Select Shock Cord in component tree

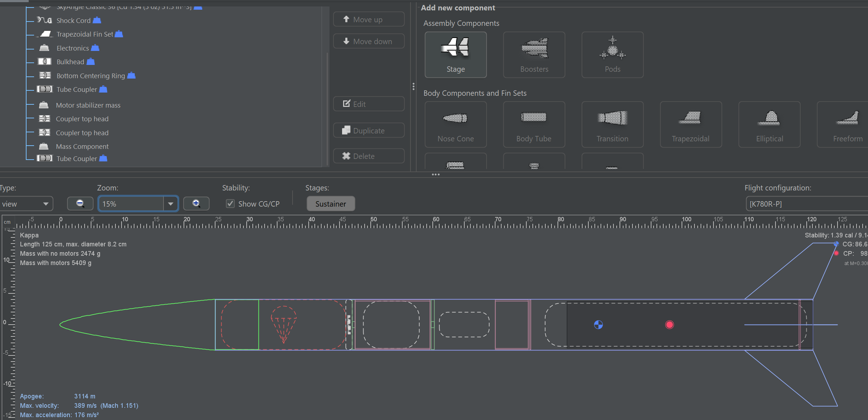click(73, 20)
